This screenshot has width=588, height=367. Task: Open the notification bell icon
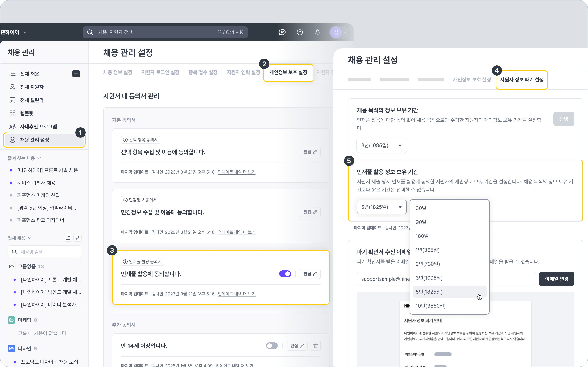tap(318, 32)
